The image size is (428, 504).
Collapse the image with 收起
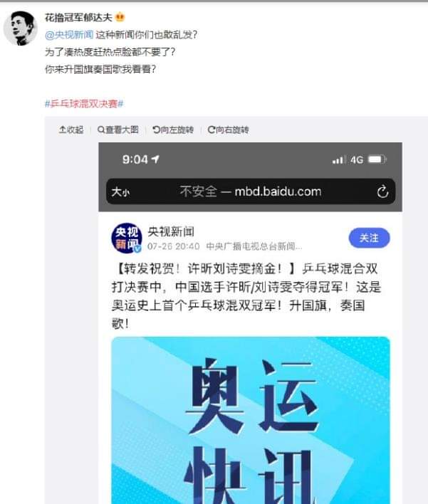coord(71,130)
